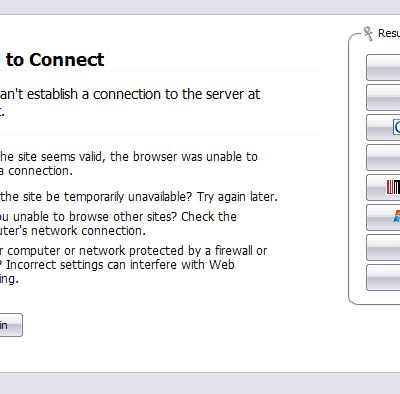Screen dimensions: 400x394
Task: Click the Try Again button
Action: (x=11, y=325)
